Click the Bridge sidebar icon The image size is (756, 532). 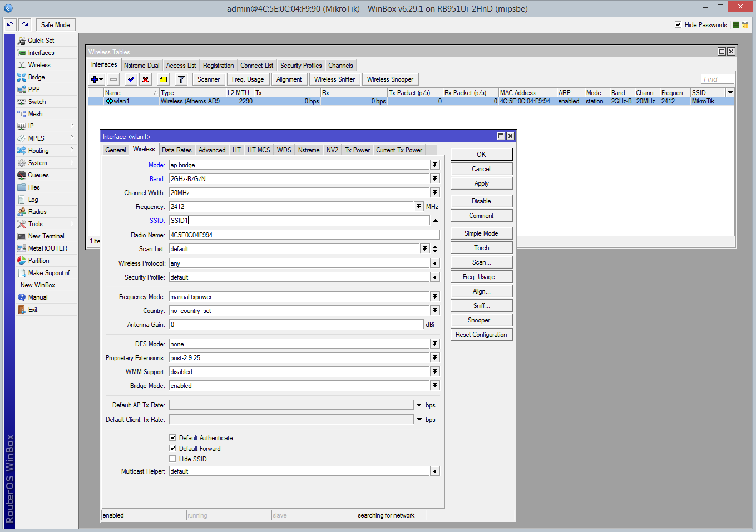[x=22, y=77]
